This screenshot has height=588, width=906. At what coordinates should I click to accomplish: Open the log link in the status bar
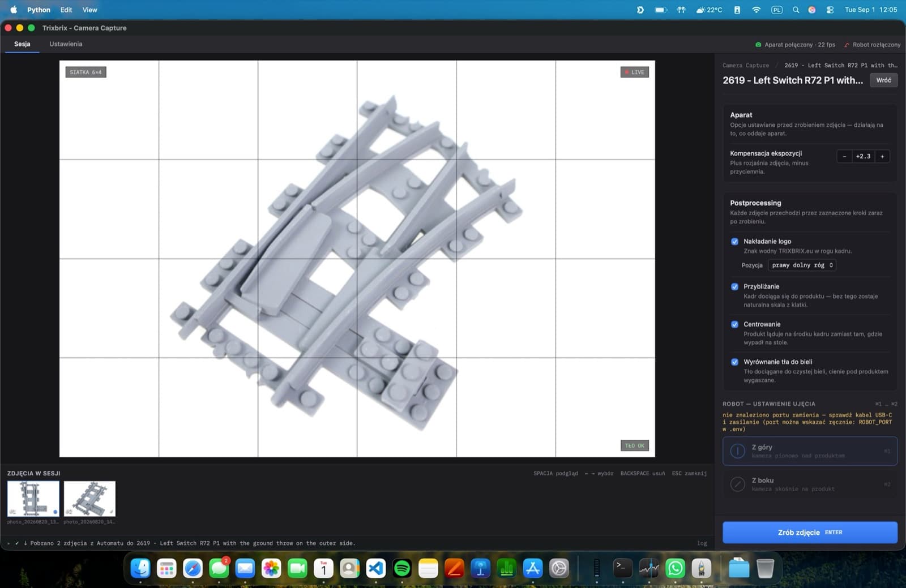702,543
